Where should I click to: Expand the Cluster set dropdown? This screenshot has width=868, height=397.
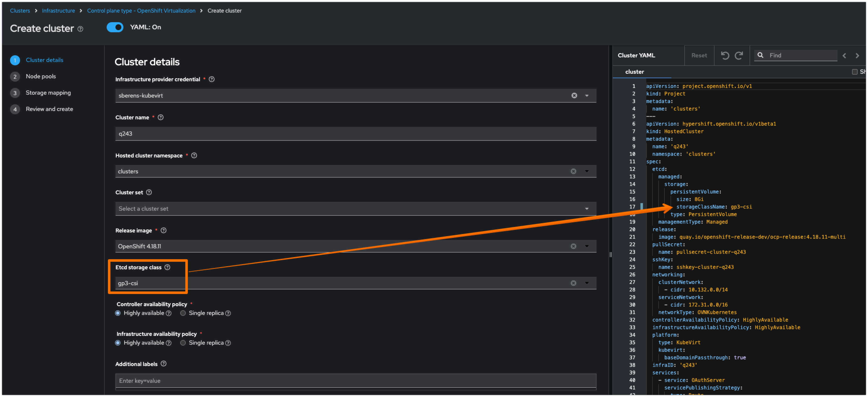587,209
